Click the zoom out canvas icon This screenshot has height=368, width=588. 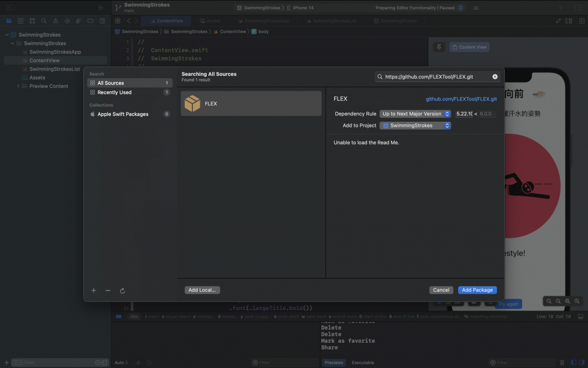(x=549, y=301)
